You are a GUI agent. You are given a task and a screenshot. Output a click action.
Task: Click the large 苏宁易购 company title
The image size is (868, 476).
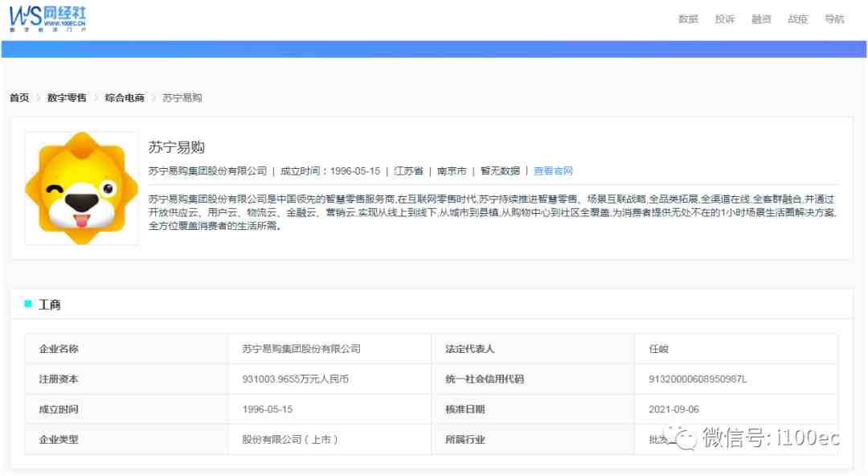pos(177,147)
